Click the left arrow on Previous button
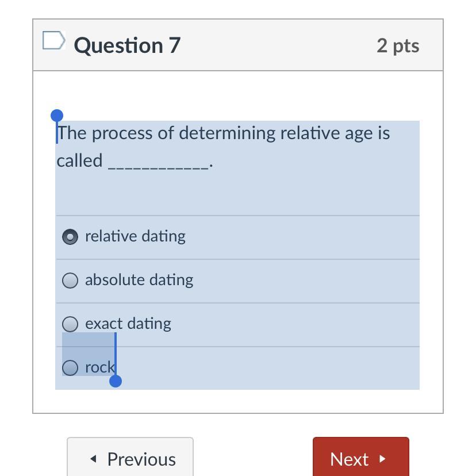Screen dimensions: 476x476 94,459
